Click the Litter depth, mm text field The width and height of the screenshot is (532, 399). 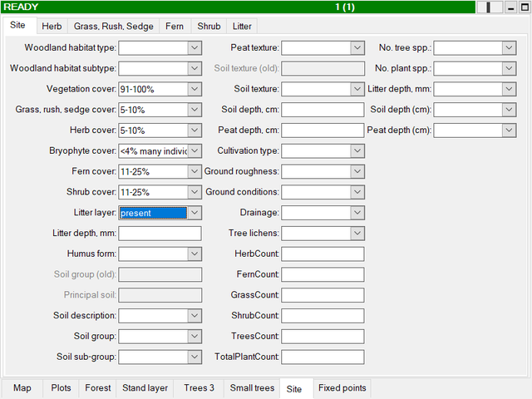pyautogui.click(x=160, y=234)
